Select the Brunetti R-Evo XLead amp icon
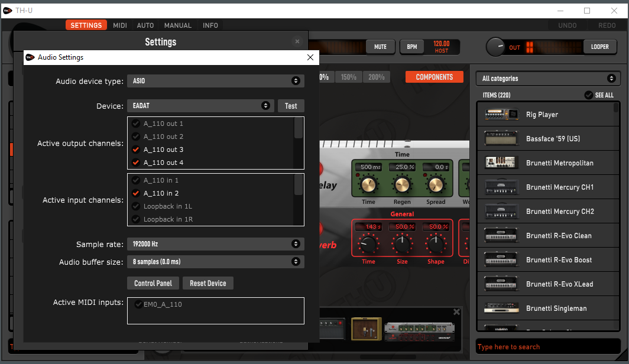The height and width of the screenshot is (364, 629). pos(501,284)
